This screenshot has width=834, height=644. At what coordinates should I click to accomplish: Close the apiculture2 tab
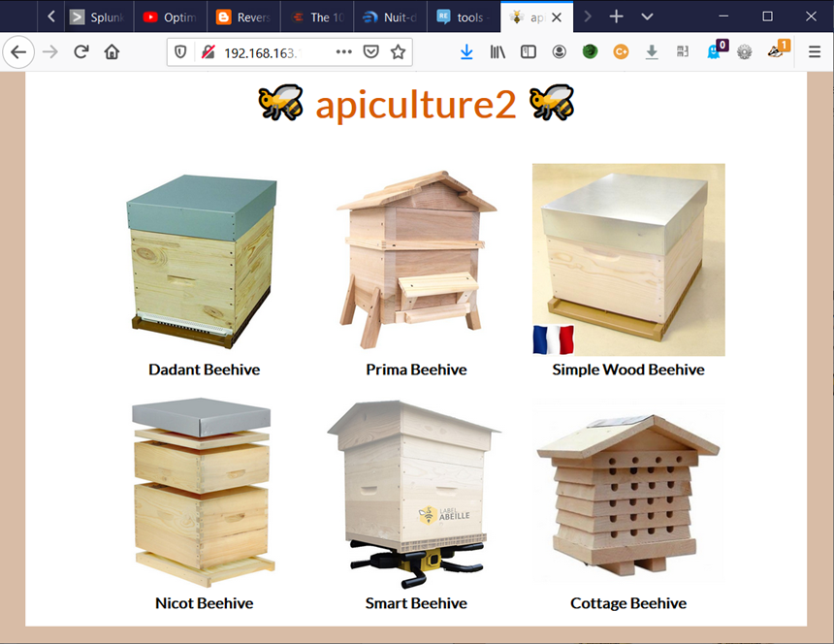pyautogui.click(x=557, y=17)
